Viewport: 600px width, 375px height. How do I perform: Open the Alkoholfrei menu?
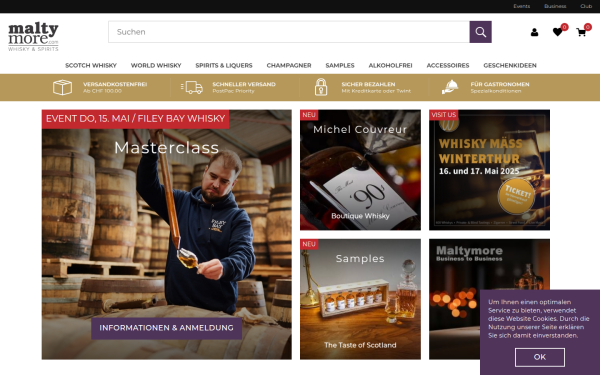click(390, 65)
